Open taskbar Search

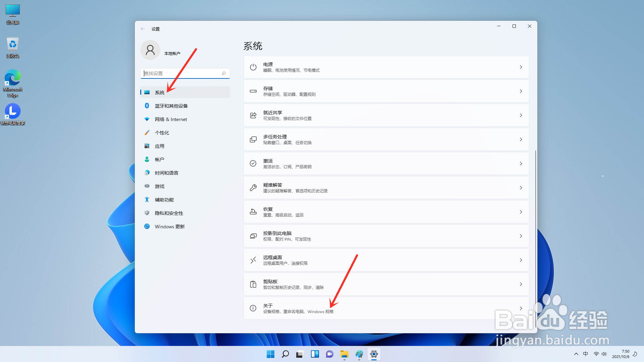click(285, 354)
